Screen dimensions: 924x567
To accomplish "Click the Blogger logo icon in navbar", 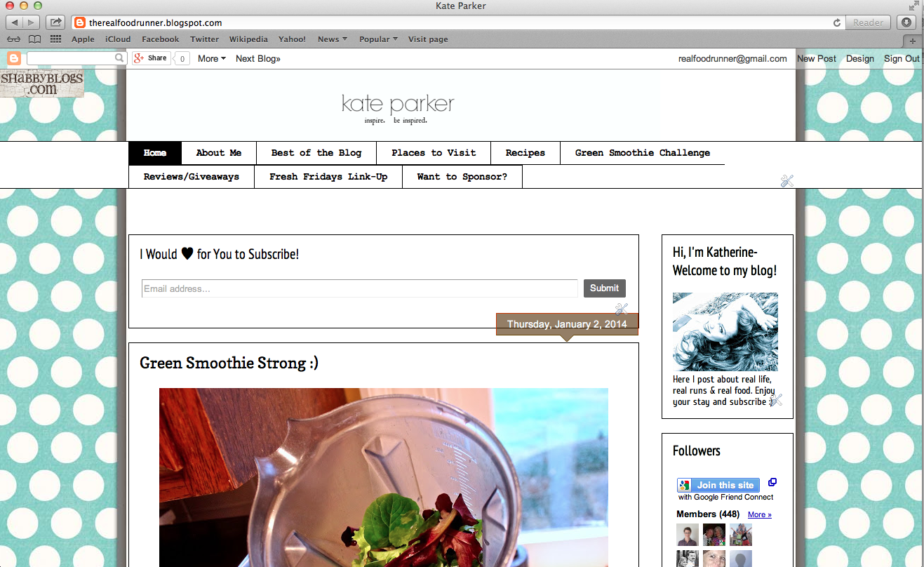I will tap(14, 59).
